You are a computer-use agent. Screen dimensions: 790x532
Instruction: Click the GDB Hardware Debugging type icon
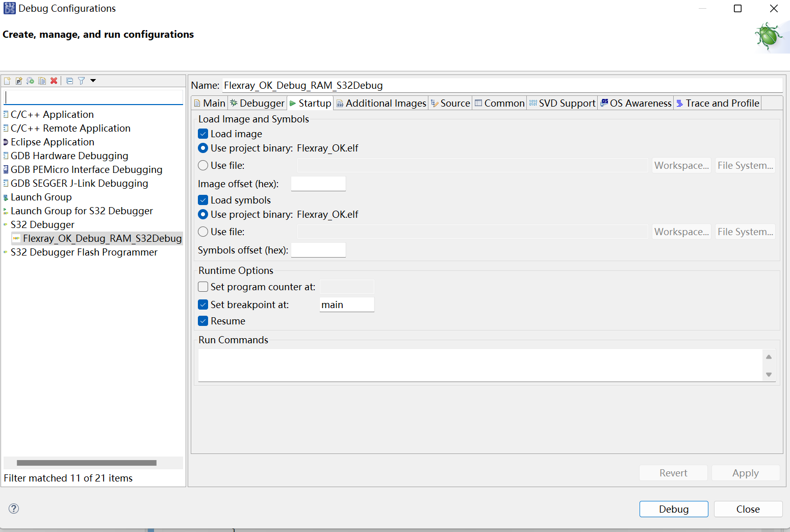click(x=6, y=156)
